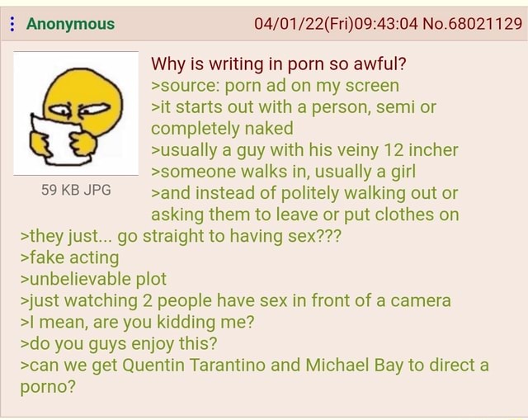
Task: Select the '>just watching 2 people' greentext line
Action: [235, 300]
